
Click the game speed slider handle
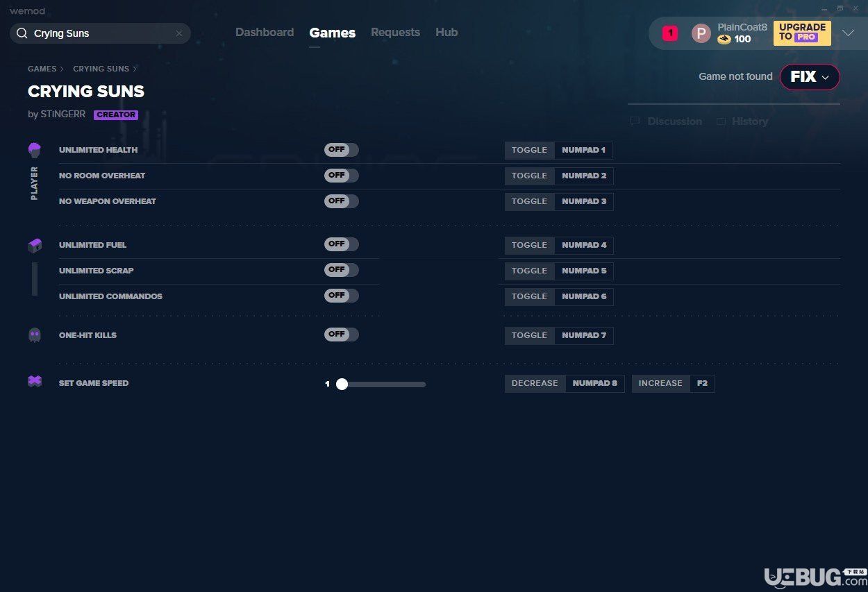tap(342, 384)
